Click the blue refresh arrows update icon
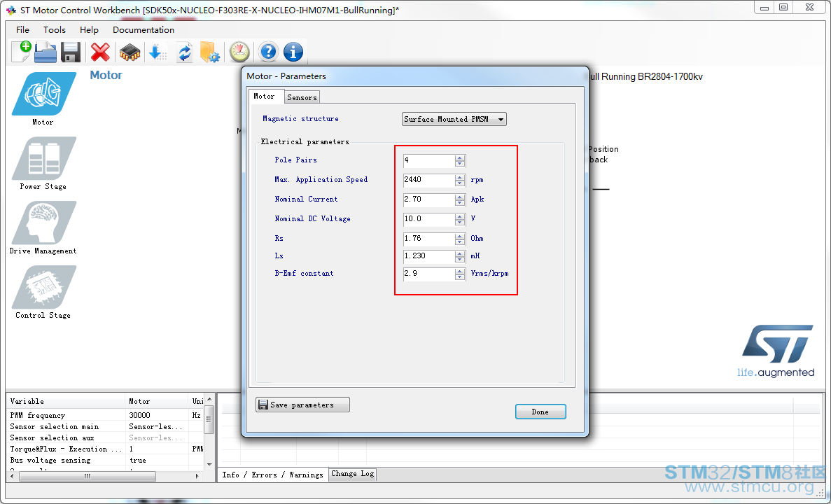Viewport: 831px width, 504px height. tap(184, 52)
